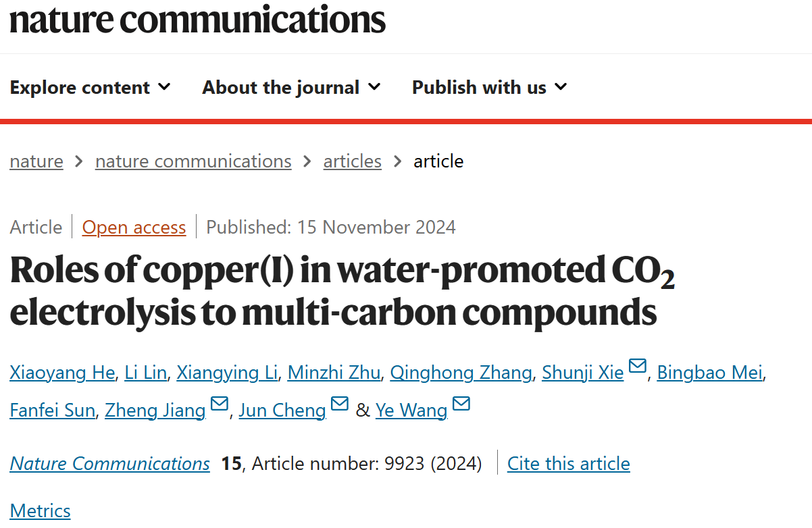
Task: Click the Cite this article link
Action: coord(569,464)
